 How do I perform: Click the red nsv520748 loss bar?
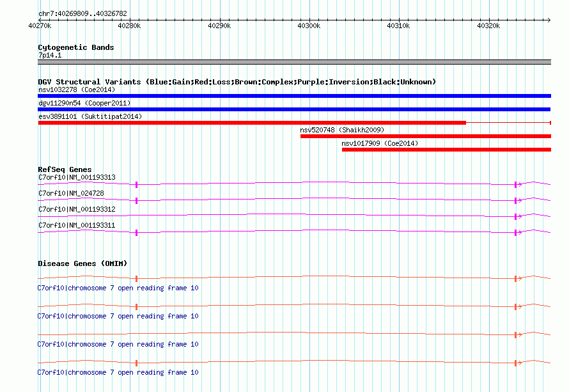426,136
